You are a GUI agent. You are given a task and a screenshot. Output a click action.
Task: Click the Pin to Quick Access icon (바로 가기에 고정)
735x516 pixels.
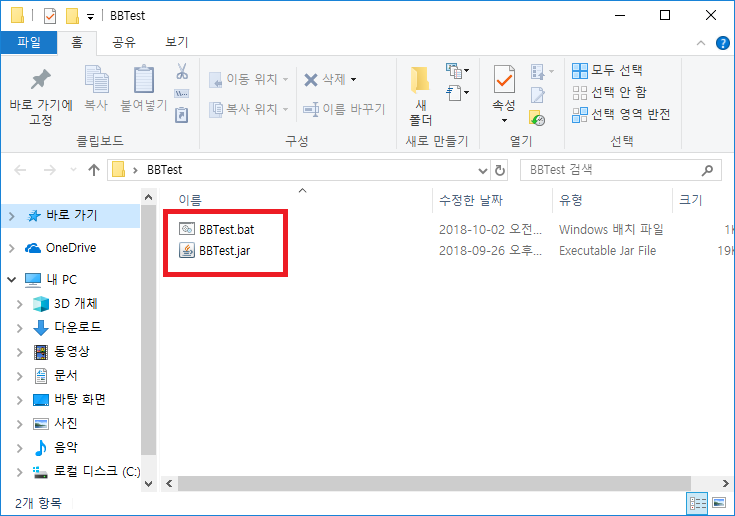41,80
